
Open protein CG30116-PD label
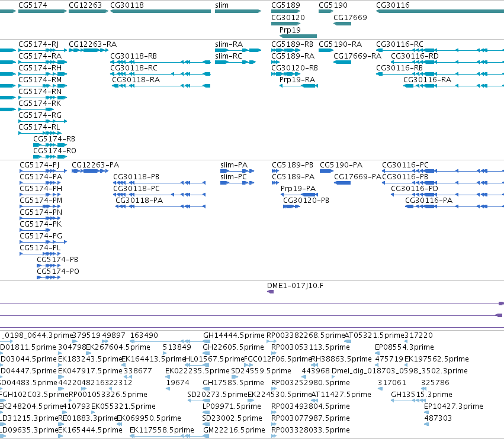(x=415, y=189)
